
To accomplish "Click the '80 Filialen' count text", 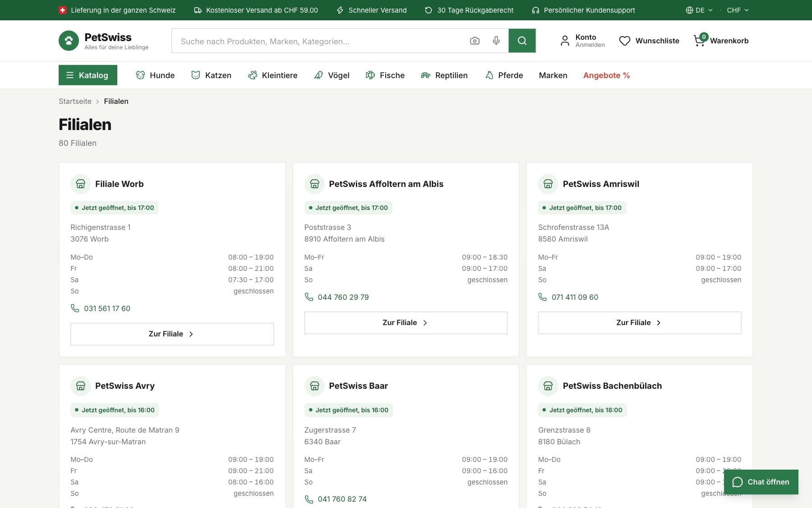I will 78,143.
